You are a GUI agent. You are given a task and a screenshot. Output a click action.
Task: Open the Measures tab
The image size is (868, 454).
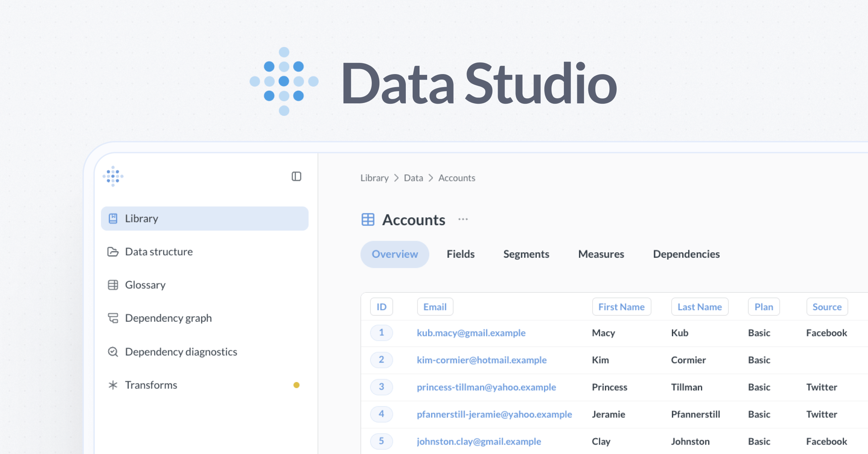tap(601, 254)
